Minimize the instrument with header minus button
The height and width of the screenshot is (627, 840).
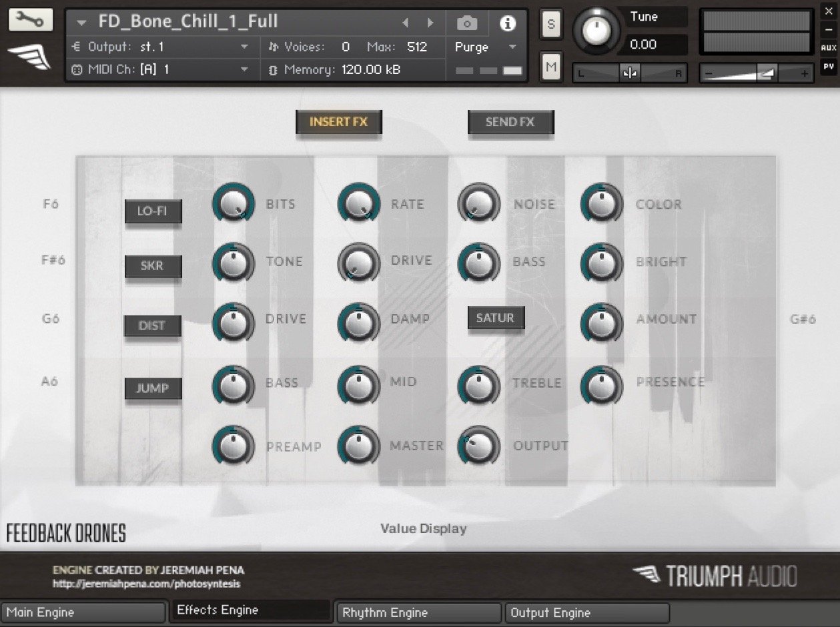[x=829, y=29]
